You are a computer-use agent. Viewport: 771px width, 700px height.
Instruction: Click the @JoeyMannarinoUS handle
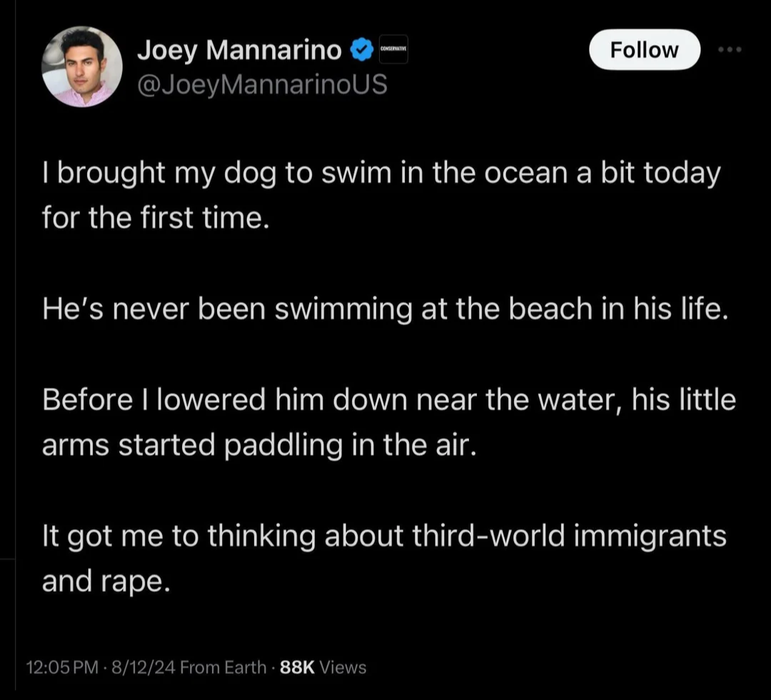[260, 84]
